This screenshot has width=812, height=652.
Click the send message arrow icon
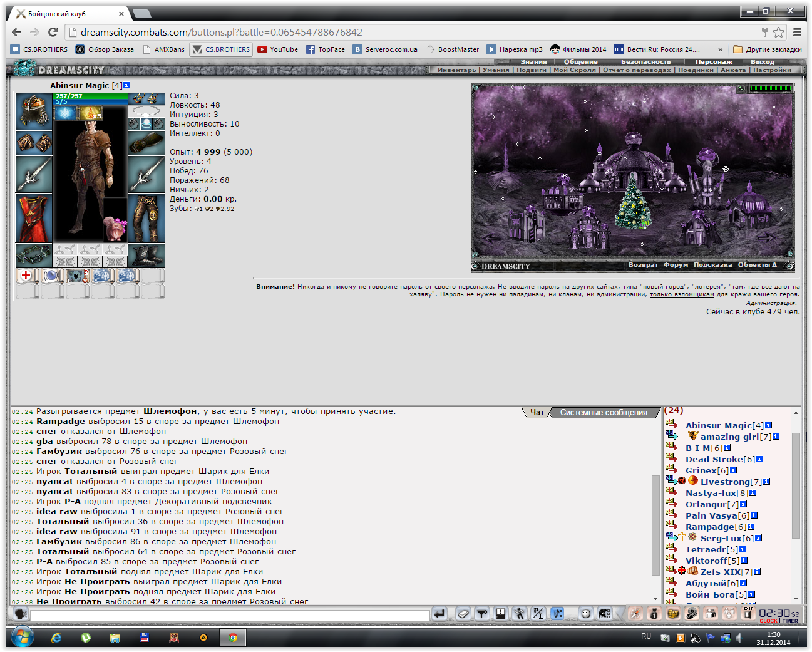coord(439,614)
